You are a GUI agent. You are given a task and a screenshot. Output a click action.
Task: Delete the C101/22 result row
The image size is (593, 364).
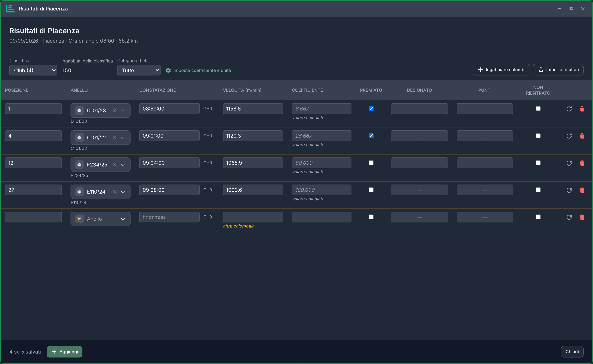coord(582,136)
